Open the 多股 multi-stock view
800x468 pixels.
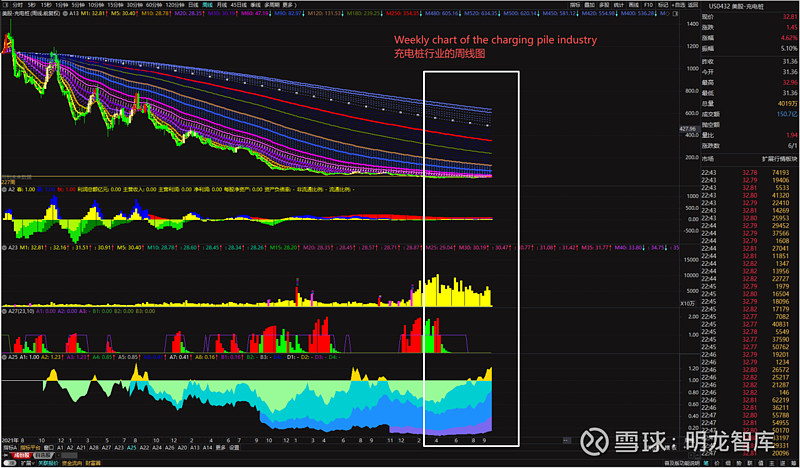[604, 5]
